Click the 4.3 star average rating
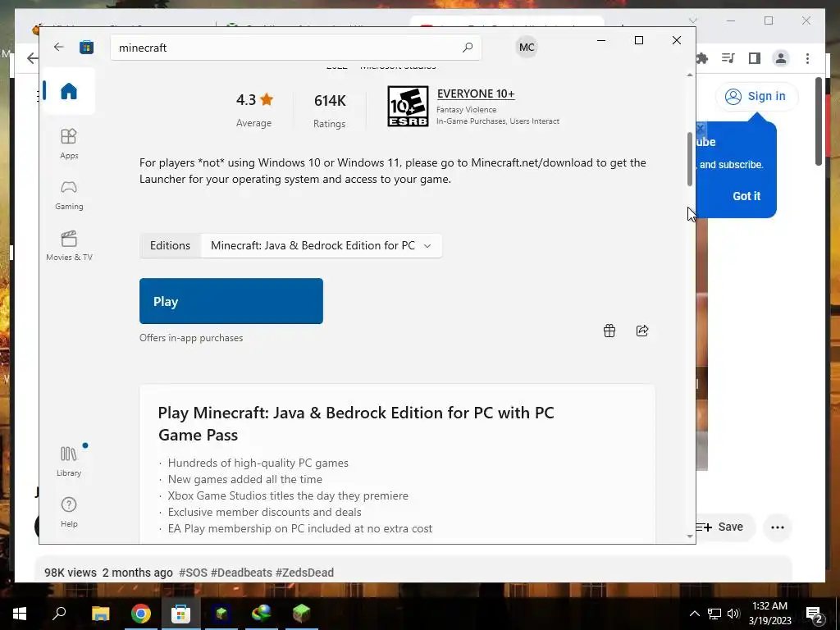 254,99
